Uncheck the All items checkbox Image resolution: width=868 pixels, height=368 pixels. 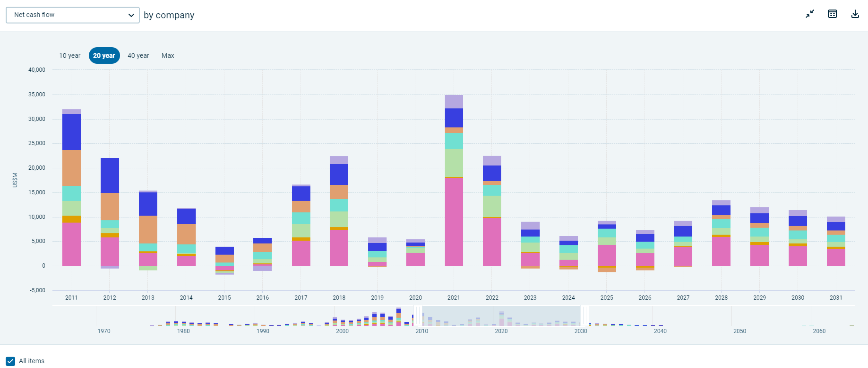pyautogui.click(x=10, y=361)
